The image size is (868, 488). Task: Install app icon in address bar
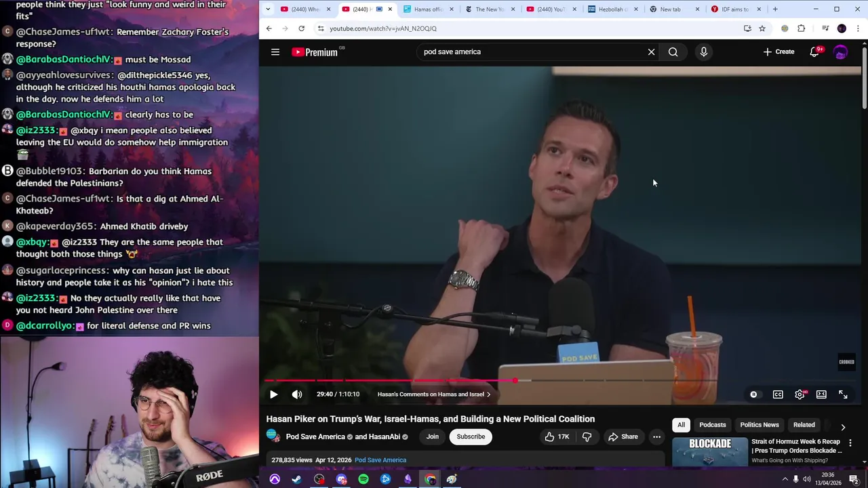(x=747, y=28)
